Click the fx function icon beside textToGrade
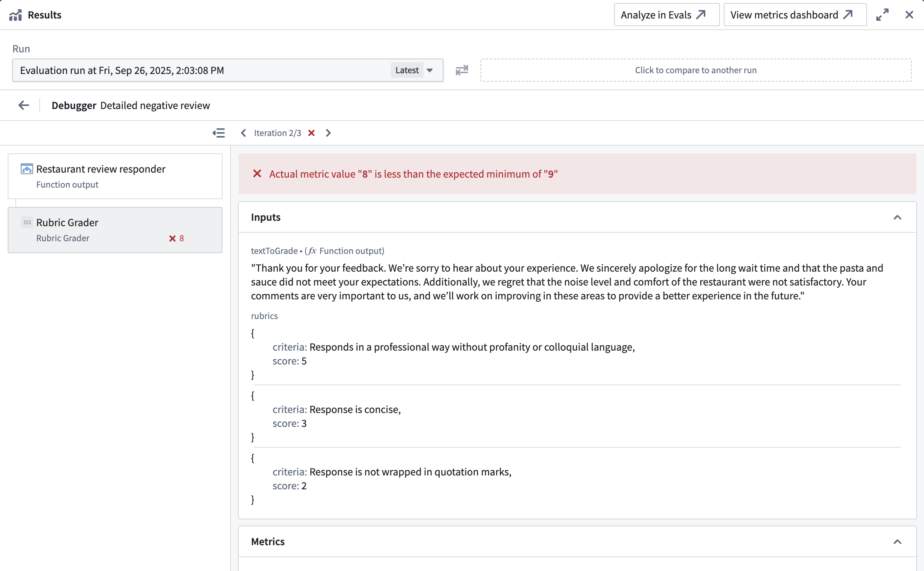 point(311,250)
